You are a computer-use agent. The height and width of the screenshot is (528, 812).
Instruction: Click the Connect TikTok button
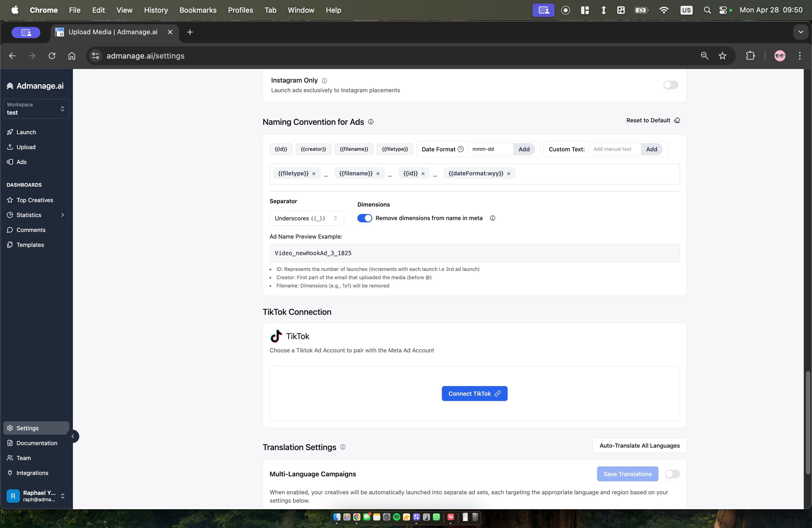pos(474,394)
